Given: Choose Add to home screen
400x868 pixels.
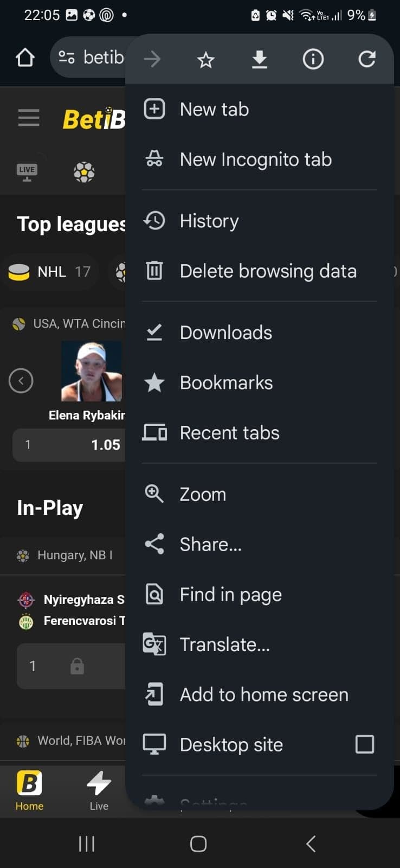Looking at the screenshot, I should (x=263, y=694).
